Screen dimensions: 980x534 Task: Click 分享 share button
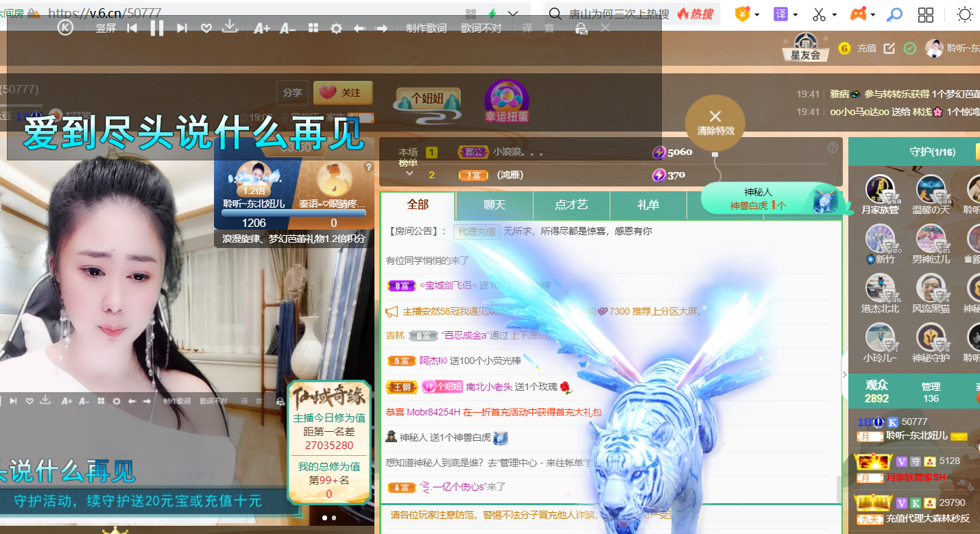click(292, 93)
